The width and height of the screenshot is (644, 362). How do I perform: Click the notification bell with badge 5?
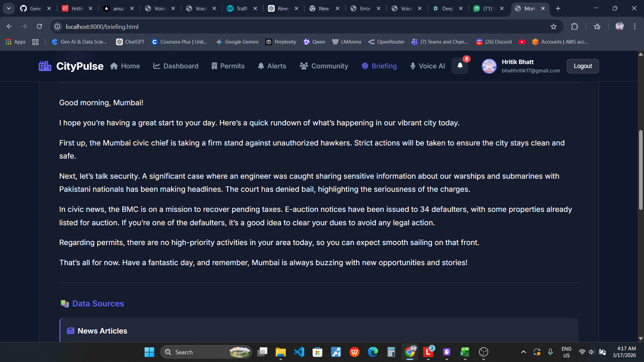tap(460, 66)
